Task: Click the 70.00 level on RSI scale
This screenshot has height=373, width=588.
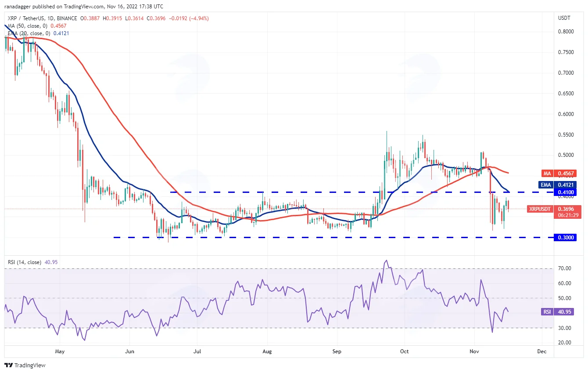Action: [565, 268]
